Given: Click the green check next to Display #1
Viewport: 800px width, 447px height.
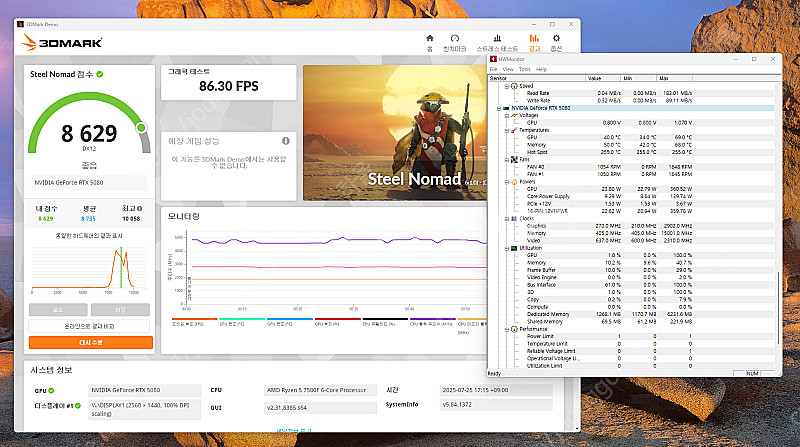Looking at the screenshot, I should click(x=78, y=406).
